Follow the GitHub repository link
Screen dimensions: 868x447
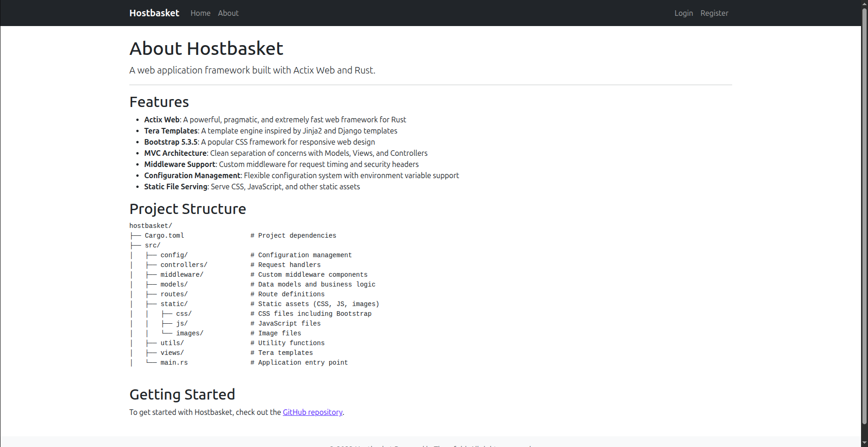click(312, 412)
